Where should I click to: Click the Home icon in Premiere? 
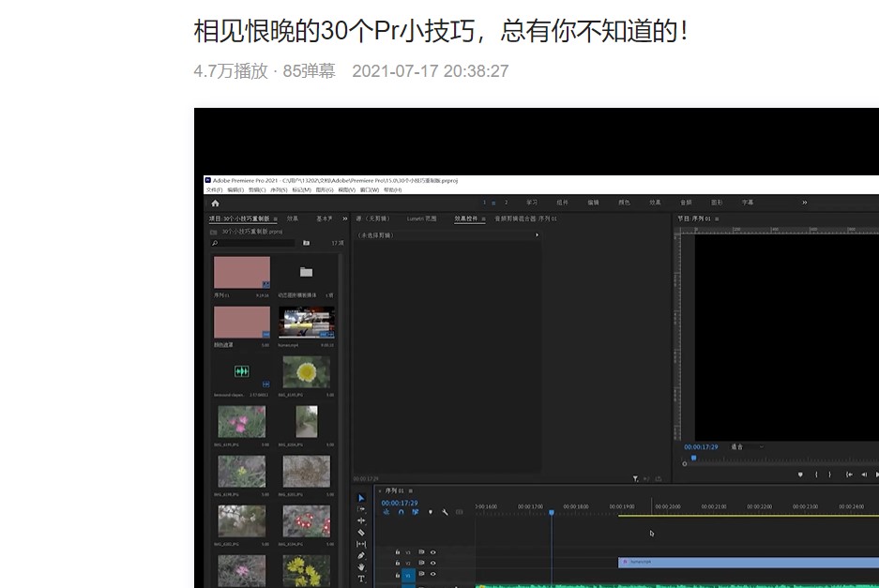click(x=215, y=203)
